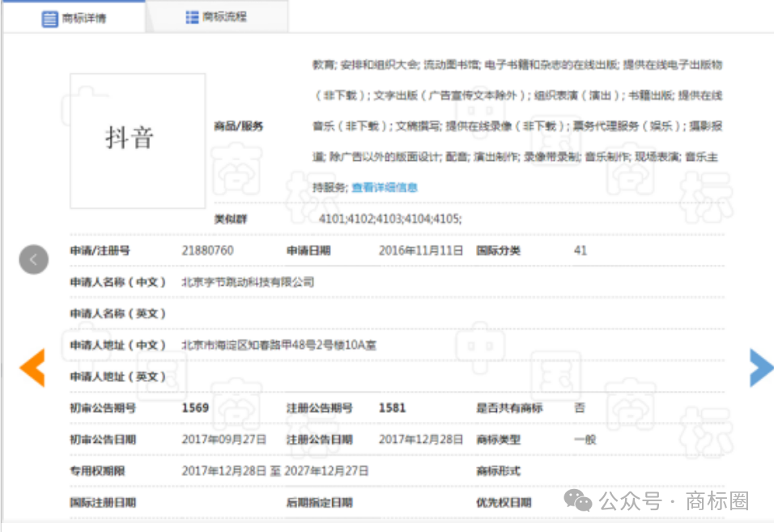
Task: Go to next trademark with blue arrow
Action: click(x=761, y=367)
